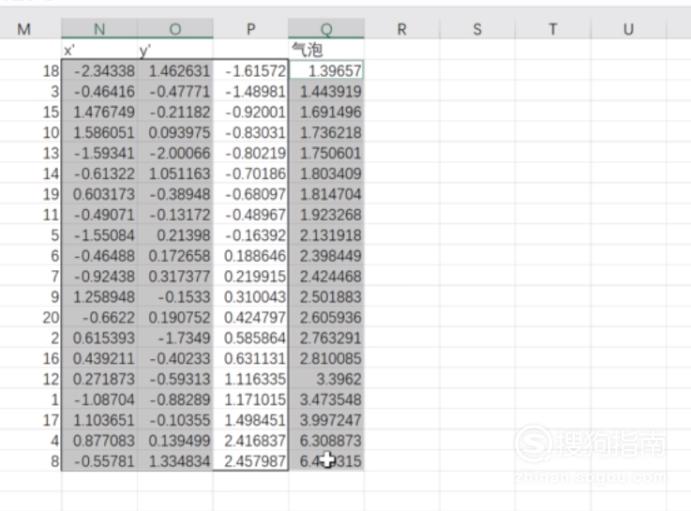This screenshot has width=691, height=511.
Task: Select cell with value -0.1533
Action: coord(175,296)
